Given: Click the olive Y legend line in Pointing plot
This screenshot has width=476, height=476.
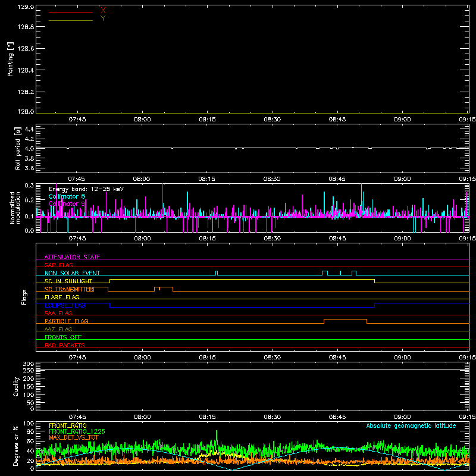Looking at the screenshot, I should 71,20.
